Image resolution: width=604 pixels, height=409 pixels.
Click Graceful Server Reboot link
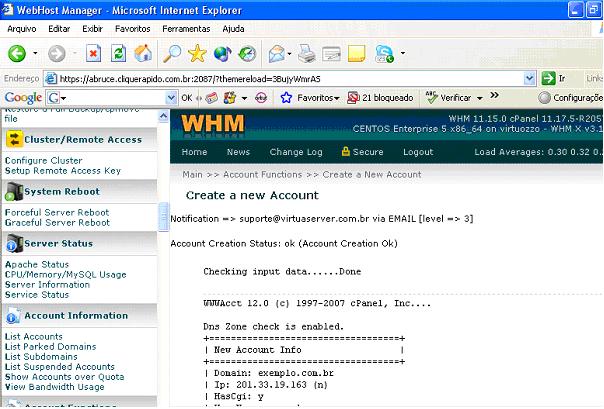coord(57,222)
